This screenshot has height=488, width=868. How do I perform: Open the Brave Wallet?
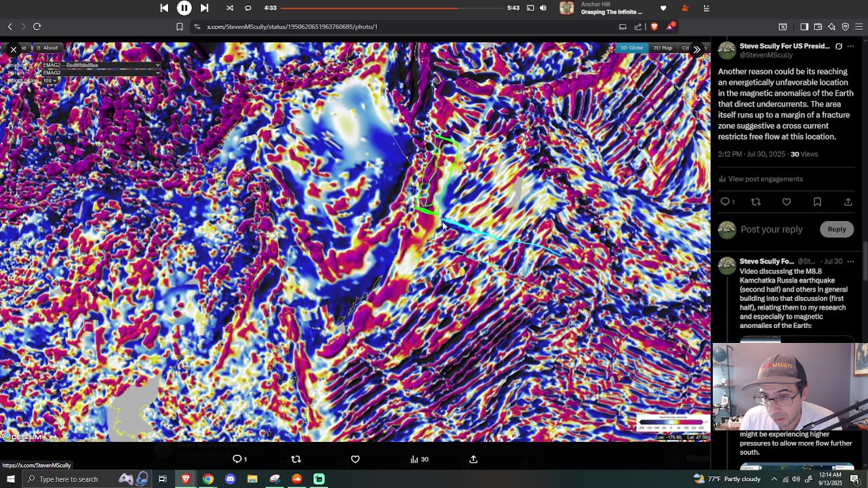point(818,26)
